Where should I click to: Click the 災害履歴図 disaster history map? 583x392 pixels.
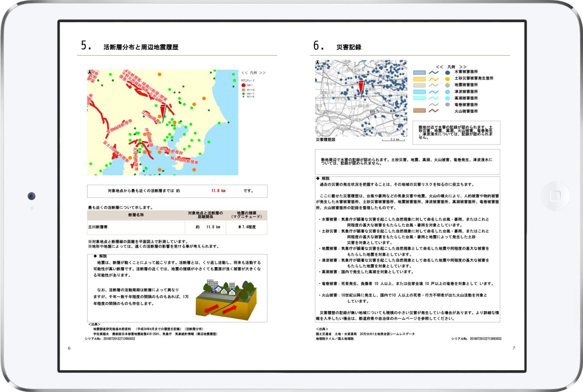click(x=361, y=98)
